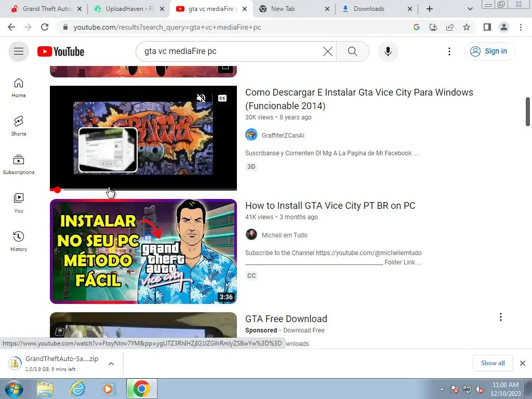Go to Home in sidebar
This screenshot has height=399, width=532.
(x=19, y=88)
